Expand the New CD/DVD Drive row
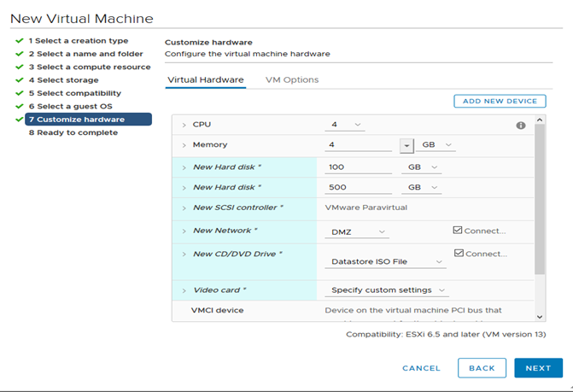Viewport: 573px width, 392px height. (x=184, y=255)
